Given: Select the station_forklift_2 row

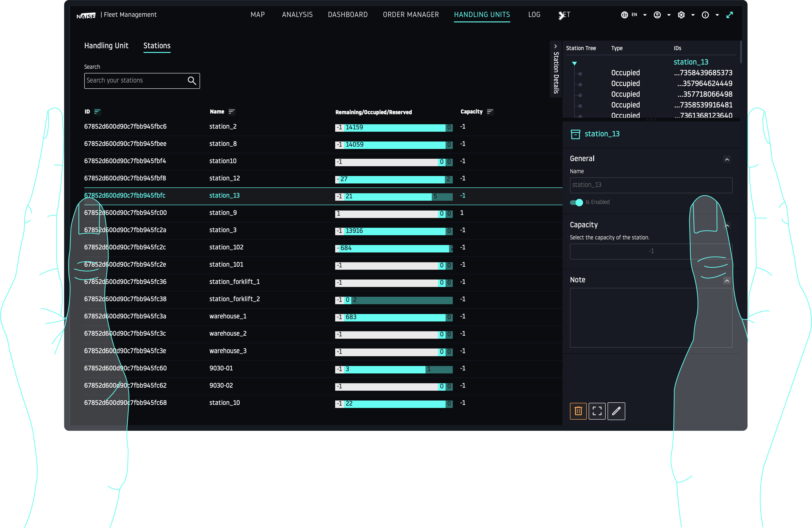Looking at the screenshot, I should 234,299.
